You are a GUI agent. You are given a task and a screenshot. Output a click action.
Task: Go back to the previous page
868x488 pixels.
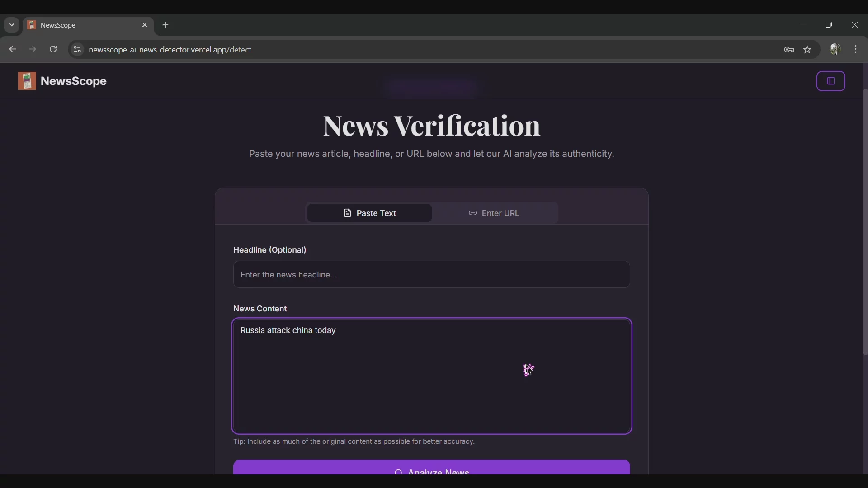[x=12, y=49]
